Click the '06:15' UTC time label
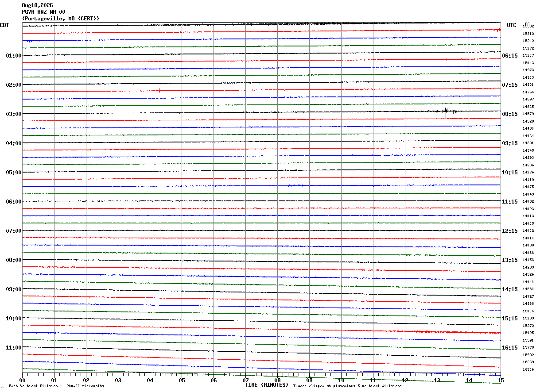Viewport: 536px width, 392px height. [x=510, y=56]
